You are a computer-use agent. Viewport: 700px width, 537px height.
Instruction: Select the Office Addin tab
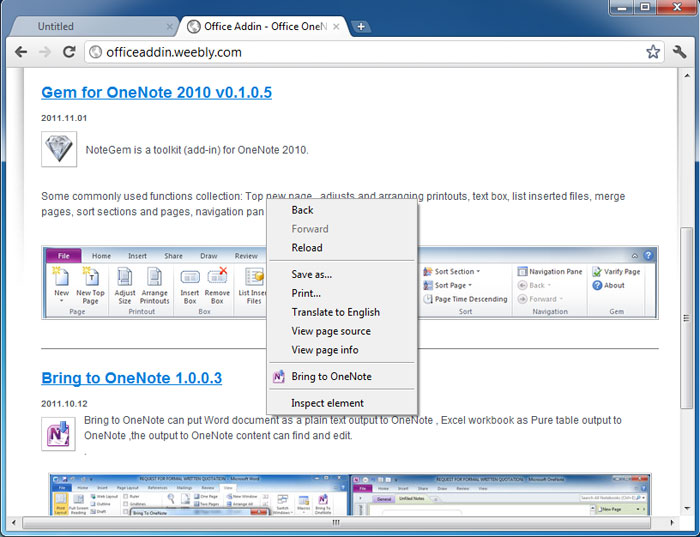263,26
